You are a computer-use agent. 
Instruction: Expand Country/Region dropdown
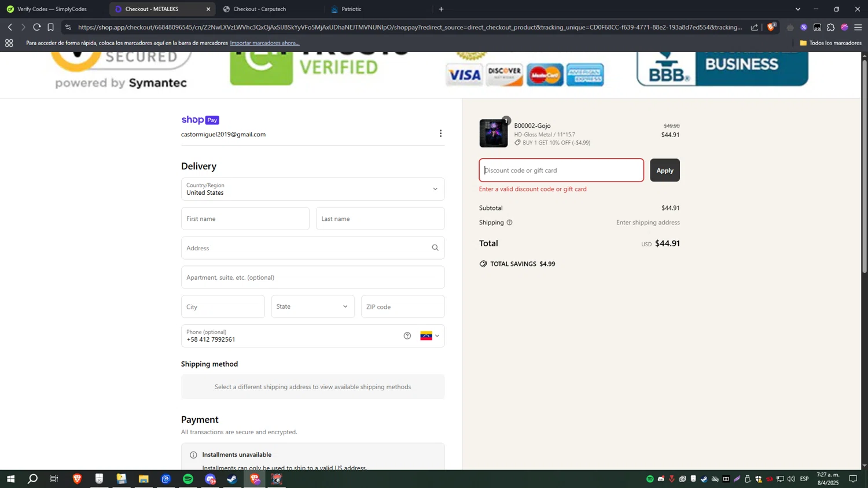pos(313,189)
